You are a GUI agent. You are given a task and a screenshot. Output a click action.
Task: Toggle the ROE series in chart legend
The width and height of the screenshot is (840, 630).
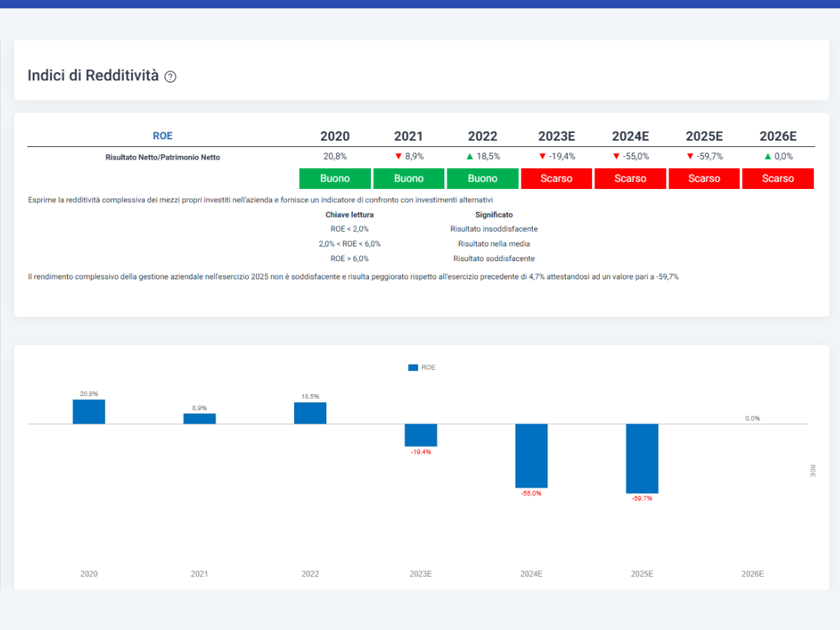coord(421,367)
